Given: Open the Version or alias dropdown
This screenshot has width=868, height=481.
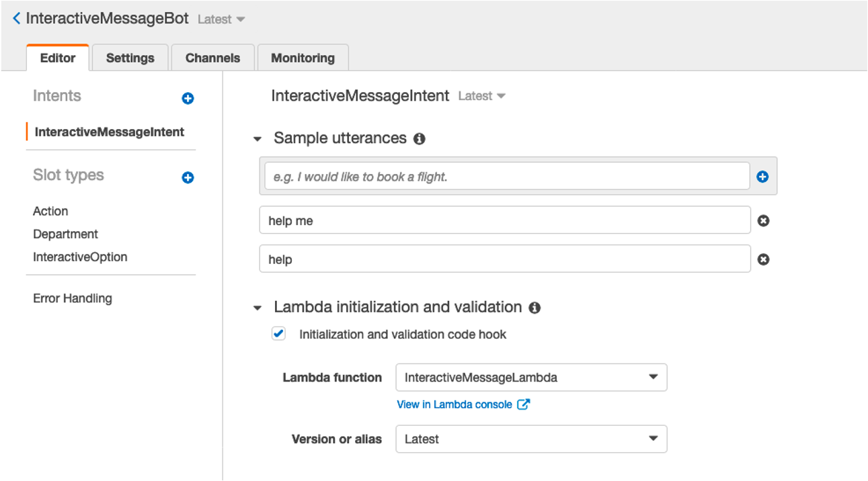Looking at the screenshot, I should (x=531, y=439).
